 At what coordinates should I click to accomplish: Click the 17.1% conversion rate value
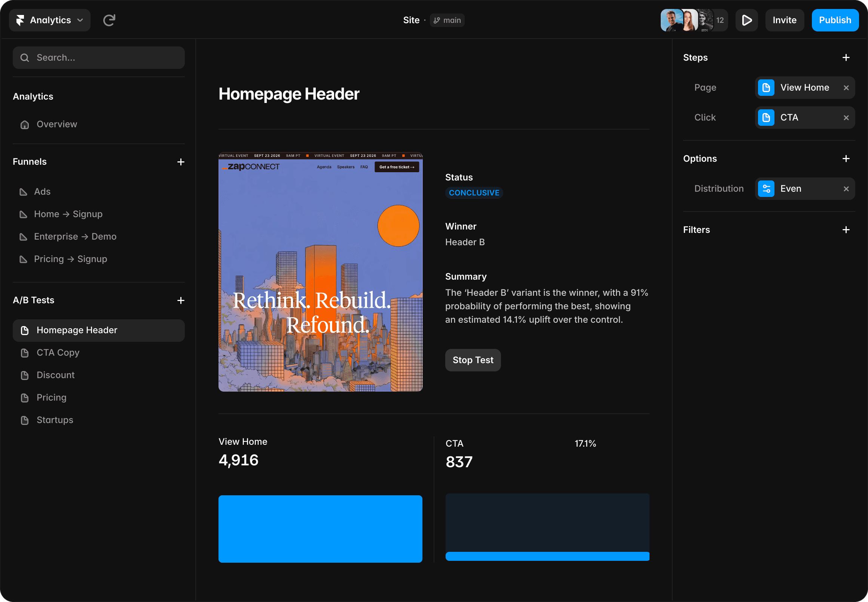585,444
